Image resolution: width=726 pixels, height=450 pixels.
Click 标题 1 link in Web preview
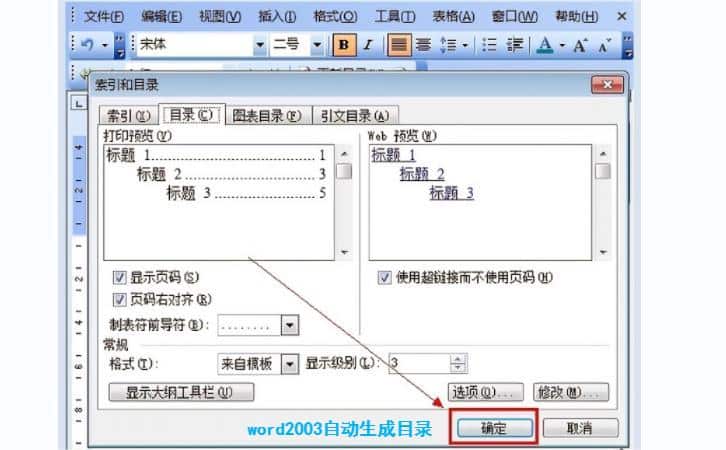point(394,155)
